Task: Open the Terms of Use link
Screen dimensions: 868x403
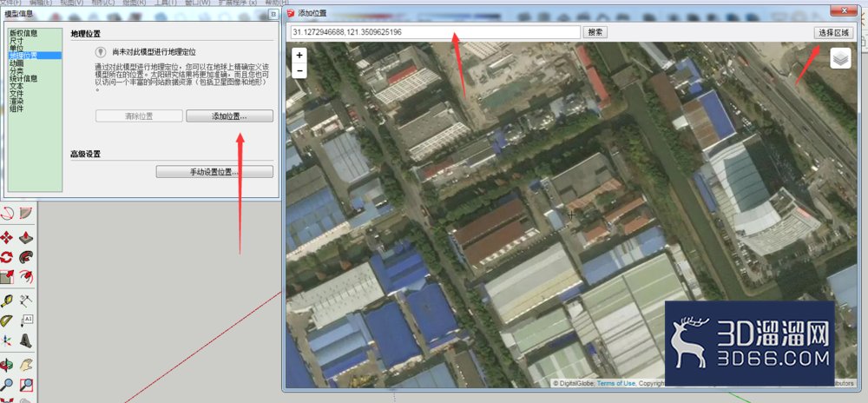Action: click(x=615, y=383)
